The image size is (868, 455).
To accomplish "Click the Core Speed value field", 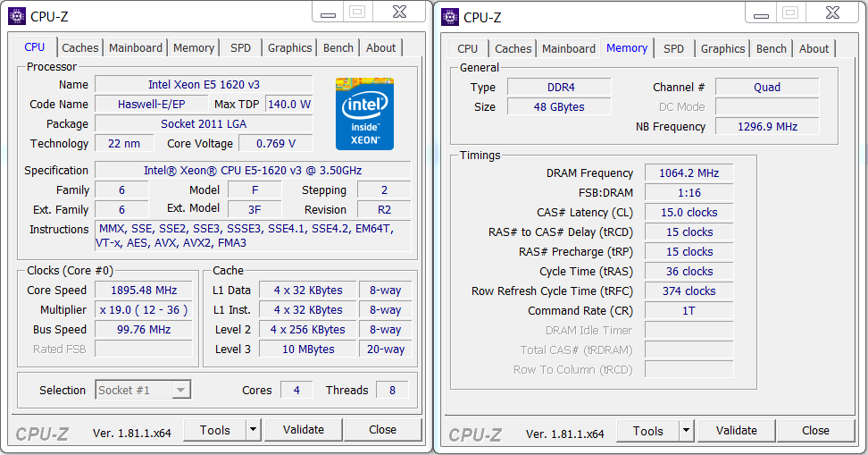I will (x=144, y=291).
